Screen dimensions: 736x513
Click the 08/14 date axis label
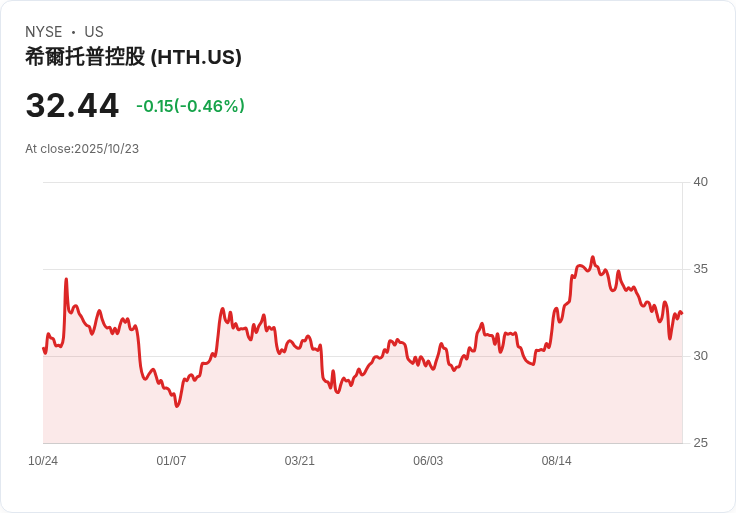tap(556, 461)
